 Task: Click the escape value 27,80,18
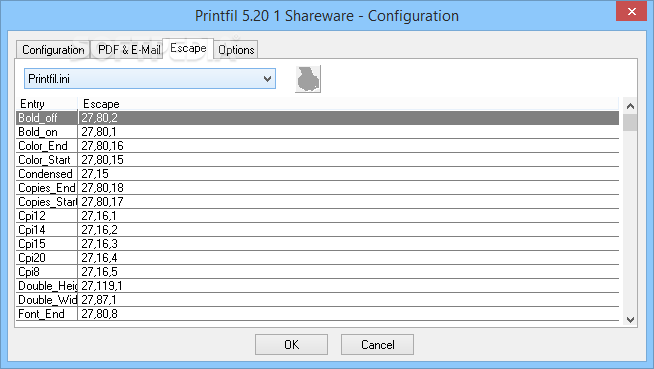coord(102,188)
